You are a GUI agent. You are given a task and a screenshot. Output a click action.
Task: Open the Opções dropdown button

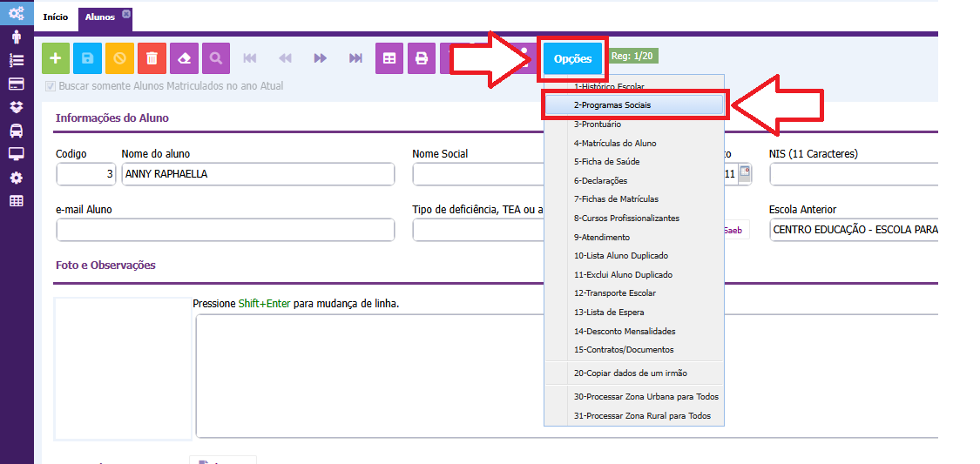[572, 58]
